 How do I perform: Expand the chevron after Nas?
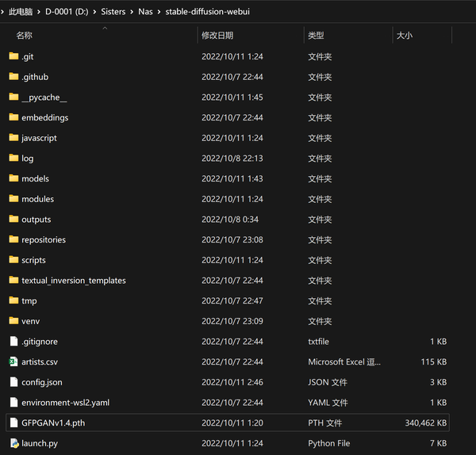(159, 12)
